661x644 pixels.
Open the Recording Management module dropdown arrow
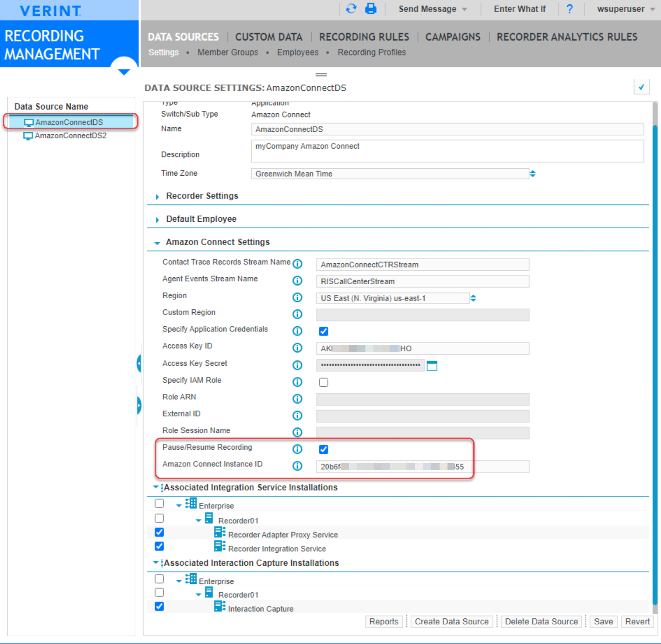(124, 72)
